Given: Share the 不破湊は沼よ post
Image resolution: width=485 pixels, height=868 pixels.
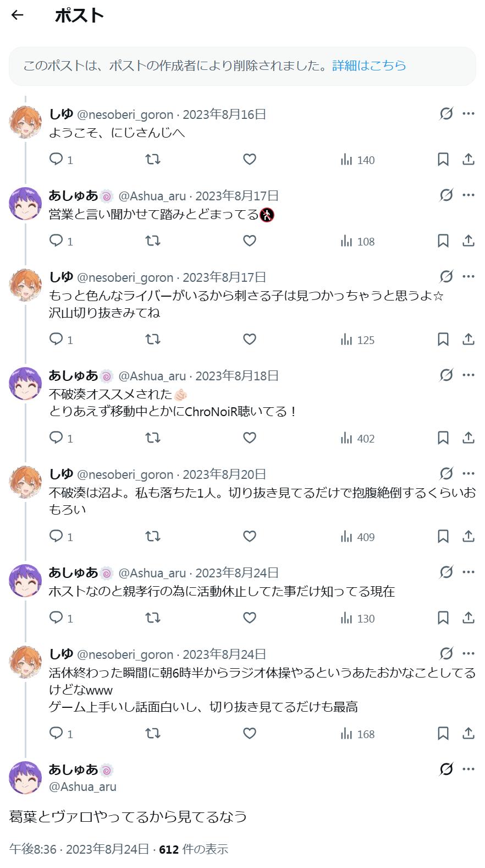Looking at the screenshot, I should click(468, 537).
